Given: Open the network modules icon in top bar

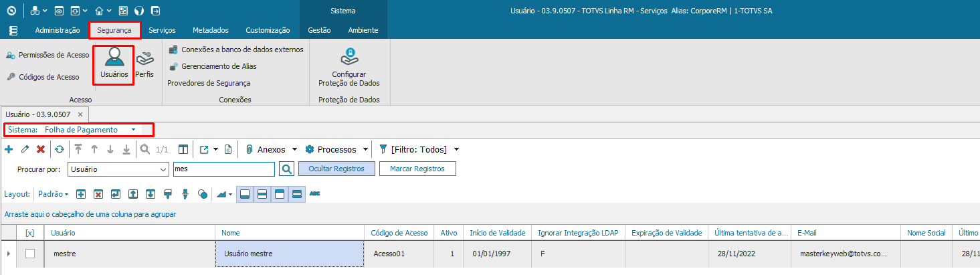Looking at the screenshot, I should coord(35,11).
